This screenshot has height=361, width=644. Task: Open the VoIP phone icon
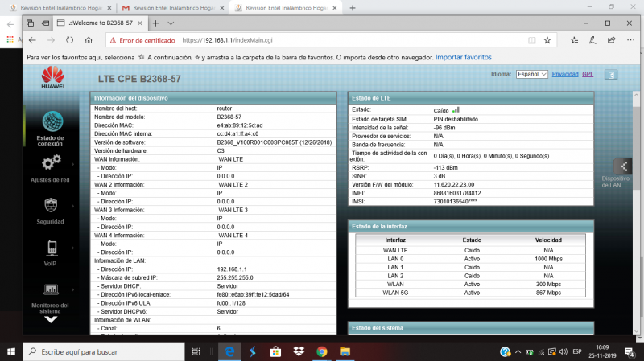click(x=51, y=247)
